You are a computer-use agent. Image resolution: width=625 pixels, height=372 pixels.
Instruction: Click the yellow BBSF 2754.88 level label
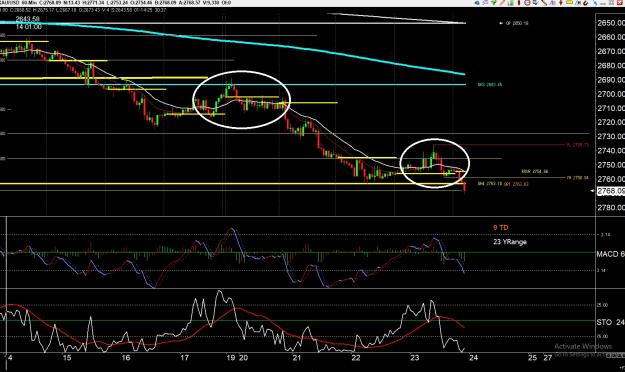535,171
